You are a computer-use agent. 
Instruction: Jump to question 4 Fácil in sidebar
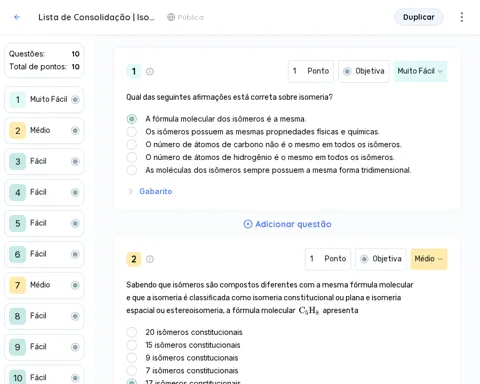pyautogui.click(x=44, y=192)
